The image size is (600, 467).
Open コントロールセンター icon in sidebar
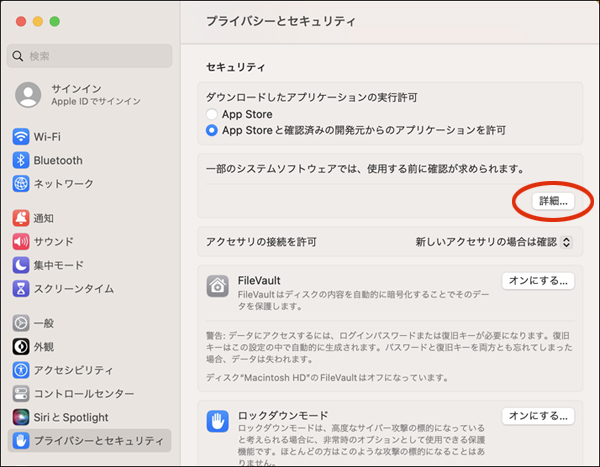pyautogui.click(x=21, y=393)
